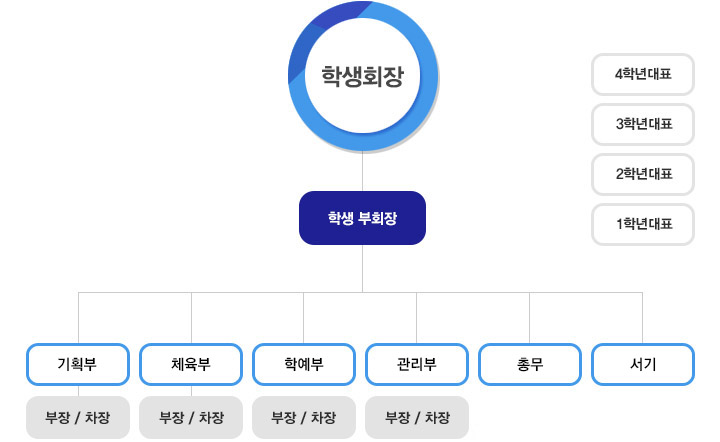Click the 4학년대표 box

pyautogui.click(x=643, y=74)
